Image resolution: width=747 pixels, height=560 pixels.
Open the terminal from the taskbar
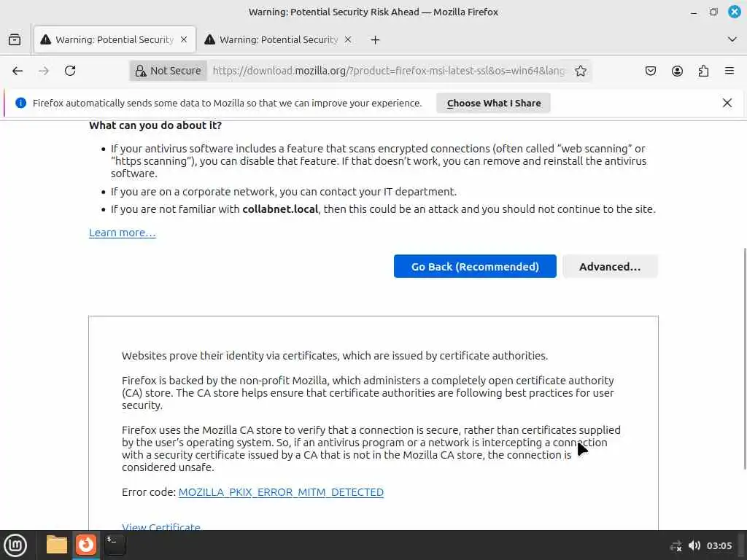(115, 545)
